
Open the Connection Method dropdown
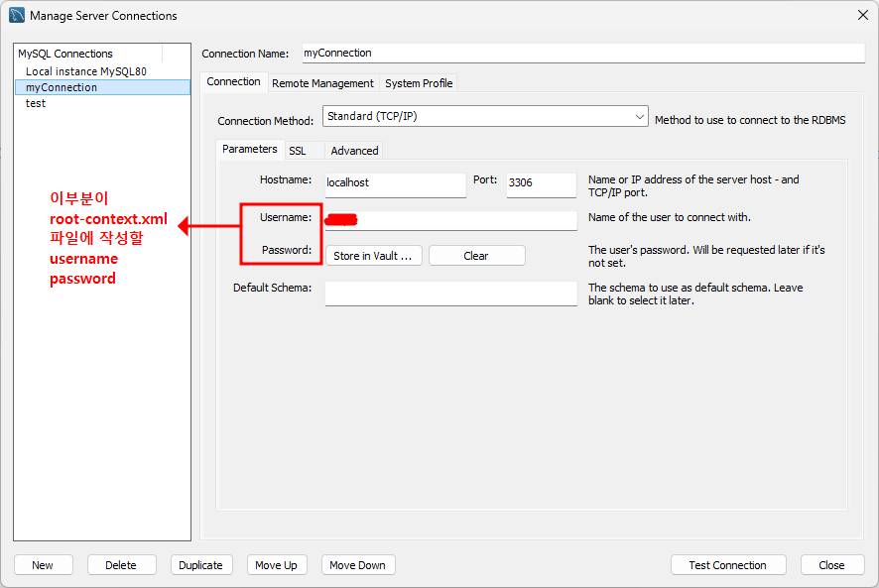[x=485, y=116]
